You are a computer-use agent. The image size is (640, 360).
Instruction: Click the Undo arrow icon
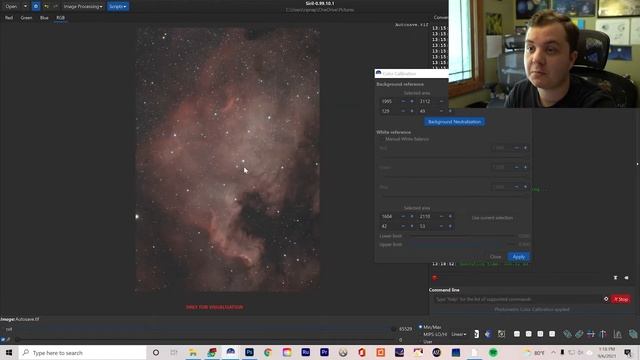point(46,7)
